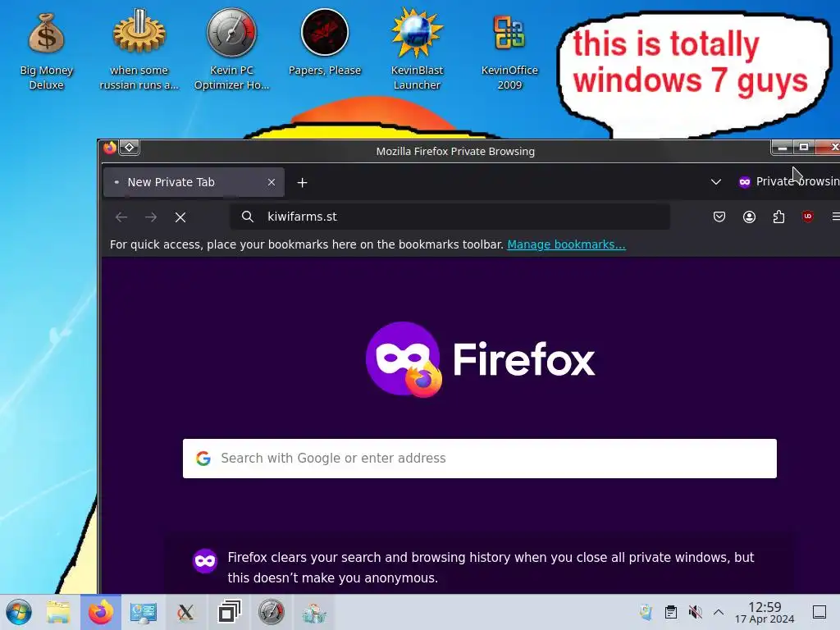Open a new tab with plus button
The height and width of the screenshot is (630, 840).
[x=302, y=183]
